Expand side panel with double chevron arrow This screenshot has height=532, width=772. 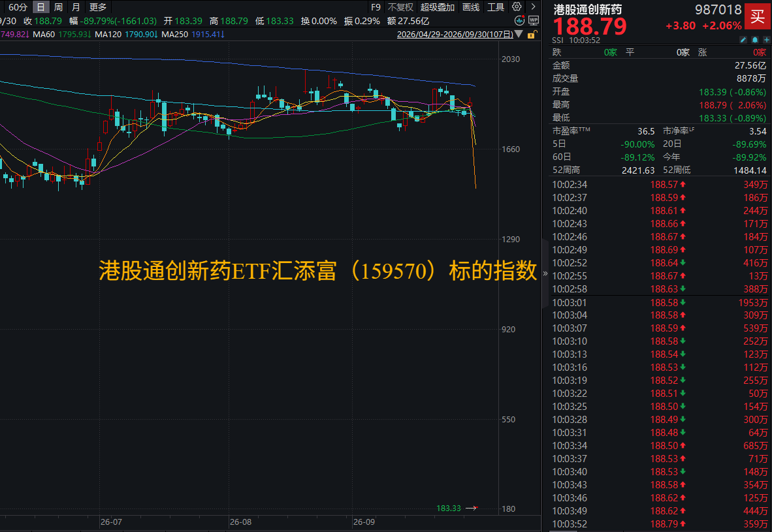pyautogui.click(x=545, y=273)
